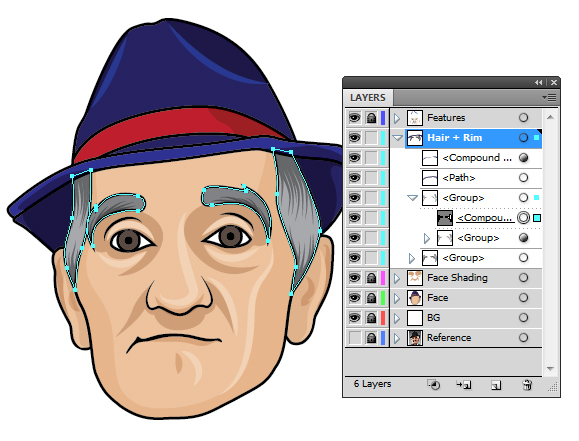The height and width of the screenshot is (441, 579).
Task: Click the BG layer red color bar
Action: pyautogui.click(x=383, y=318)
